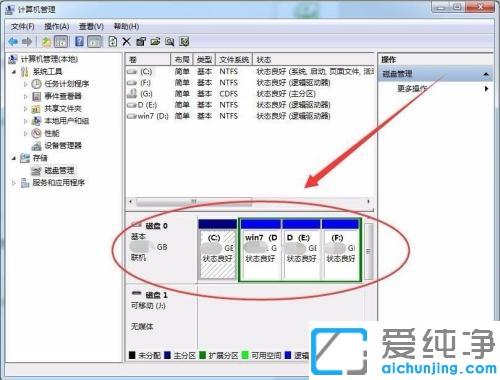This screenshot has width=500, height=380.
Task: Click the volume list scroll right arrow
Action: 368,202
